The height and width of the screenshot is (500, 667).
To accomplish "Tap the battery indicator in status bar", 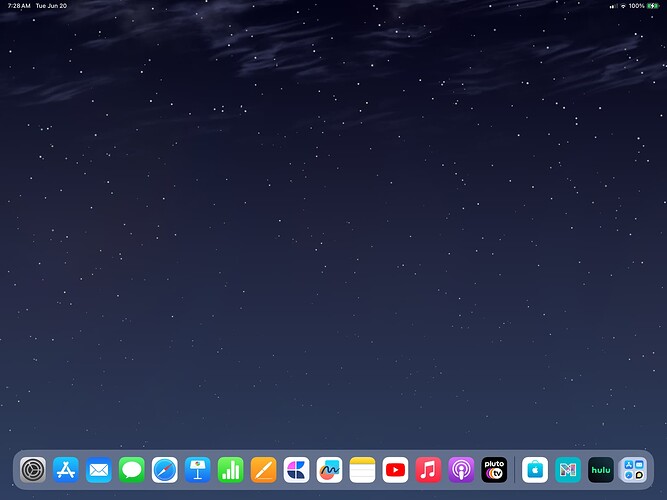I will tap(653, 6).
